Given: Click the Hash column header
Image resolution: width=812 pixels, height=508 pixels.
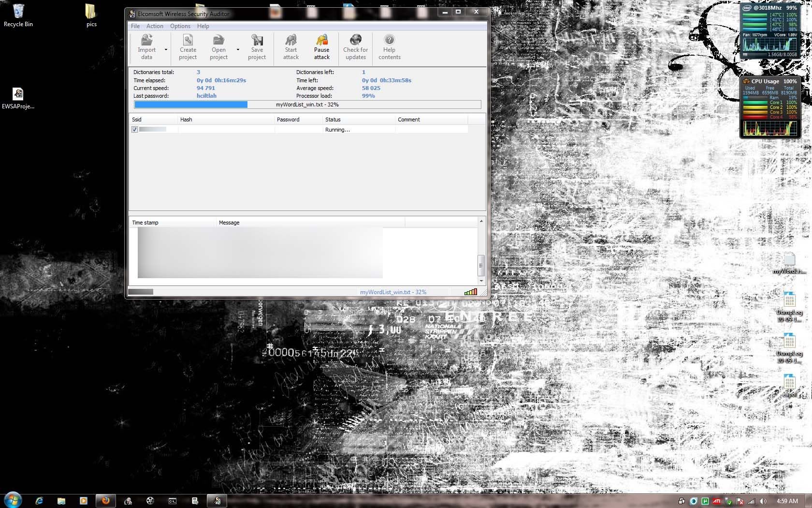Looking at the screenshot, I should [x=226, y=120].
